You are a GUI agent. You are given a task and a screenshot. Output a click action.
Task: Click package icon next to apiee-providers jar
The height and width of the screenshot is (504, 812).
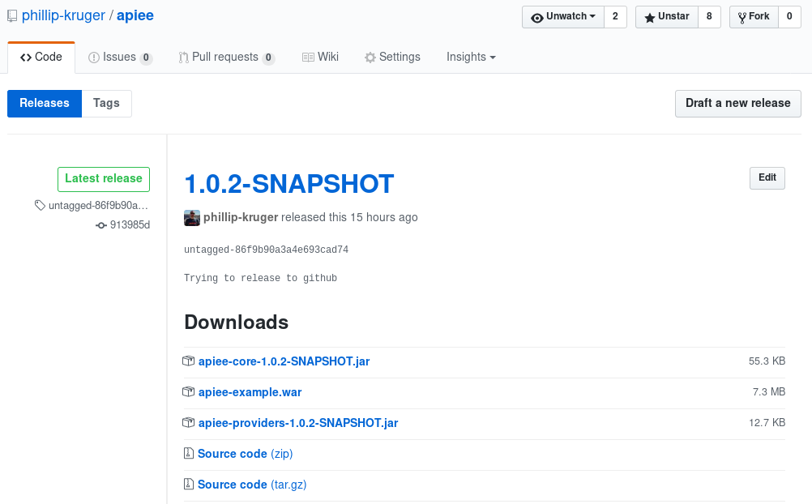tap(189, 423)
